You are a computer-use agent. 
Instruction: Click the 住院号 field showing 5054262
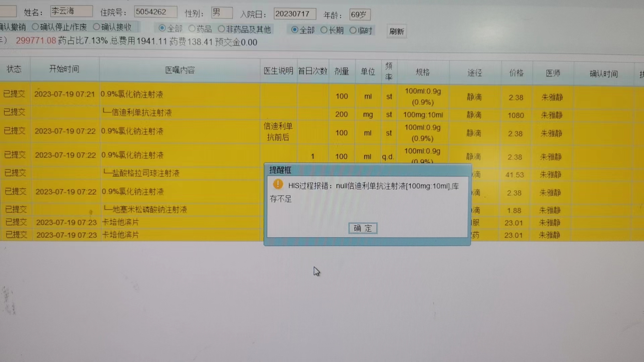[155, 12]
